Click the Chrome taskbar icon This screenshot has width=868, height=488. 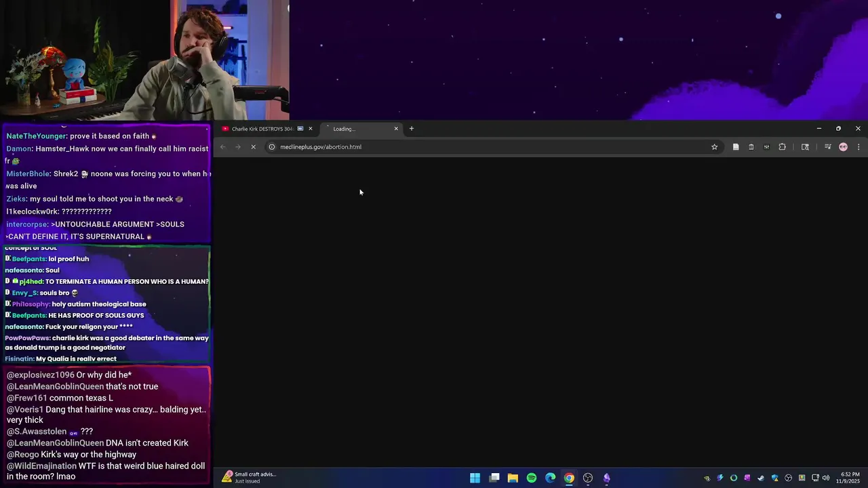[569, 478]
